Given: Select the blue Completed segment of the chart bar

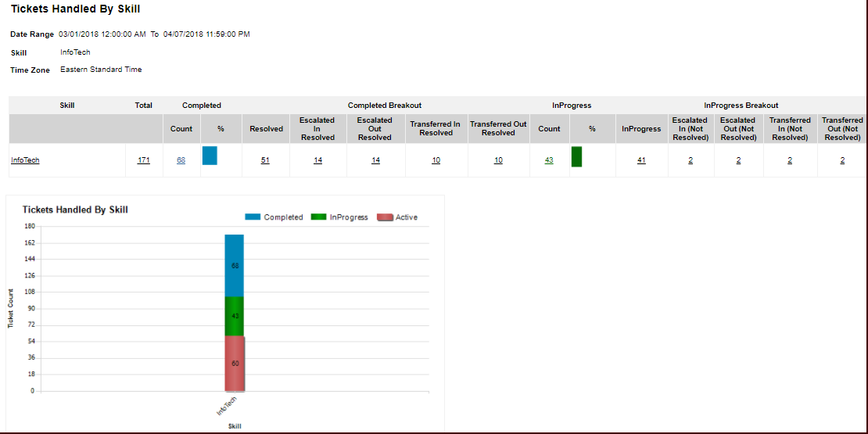Looking at the screenshot, I should (235, 265).
